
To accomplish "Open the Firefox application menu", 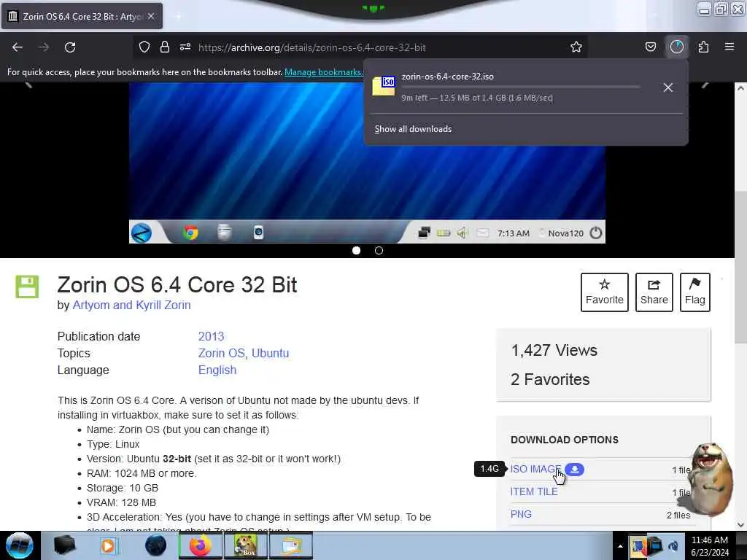I will (729, 47).
